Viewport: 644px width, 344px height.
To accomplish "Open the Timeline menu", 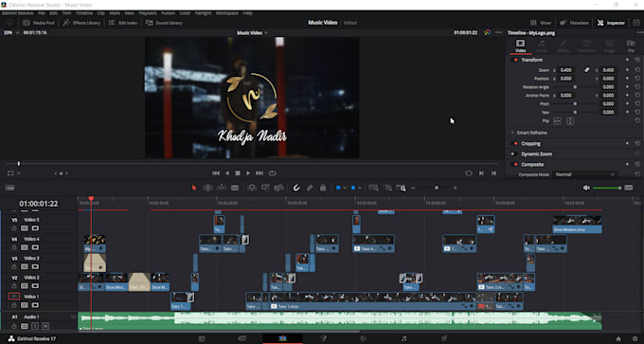I will 83,13.
